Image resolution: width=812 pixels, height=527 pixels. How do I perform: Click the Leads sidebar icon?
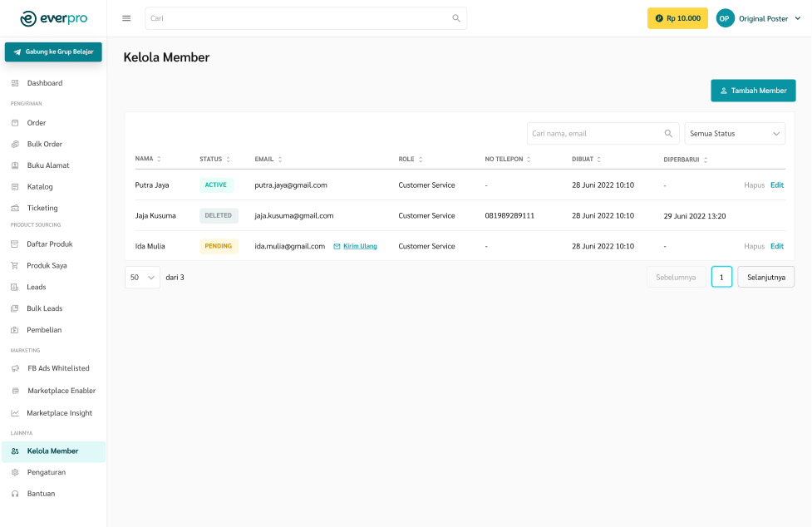(x=14, y=287)
